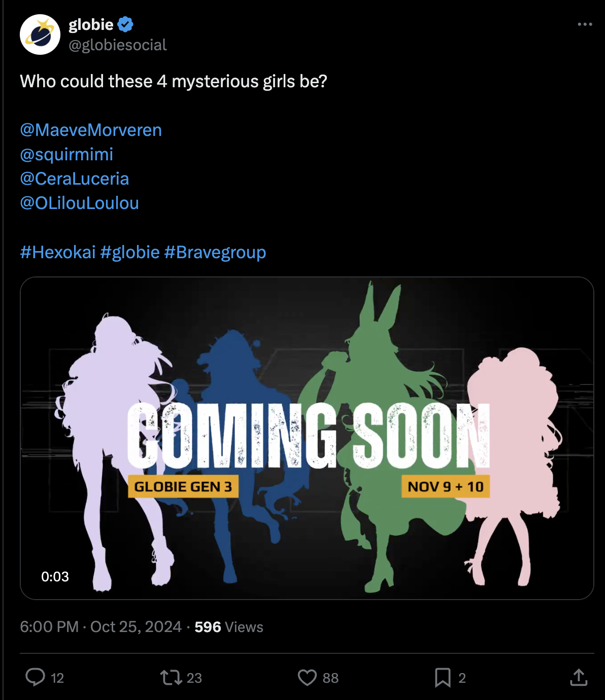Viewport: 605px width, 700px height.
Task: Open the Oct 25, 2024 timestamp
Action: [101, 627]
